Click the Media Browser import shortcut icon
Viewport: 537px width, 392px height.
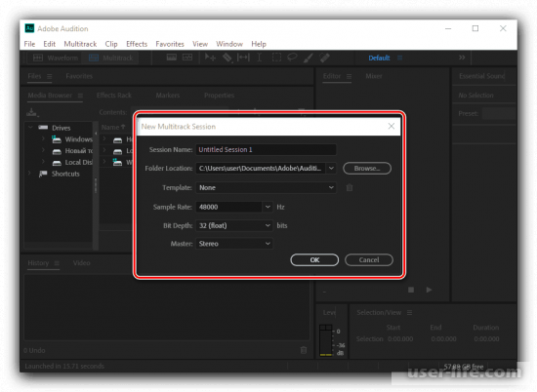(32, 112)
